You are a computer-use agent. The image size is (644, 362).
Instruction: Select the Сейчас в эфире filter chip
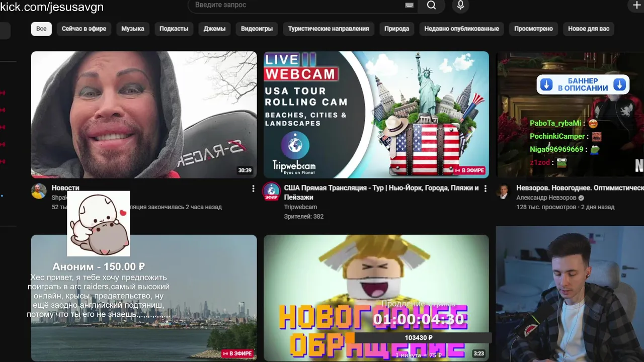click(x=84, y=29)
